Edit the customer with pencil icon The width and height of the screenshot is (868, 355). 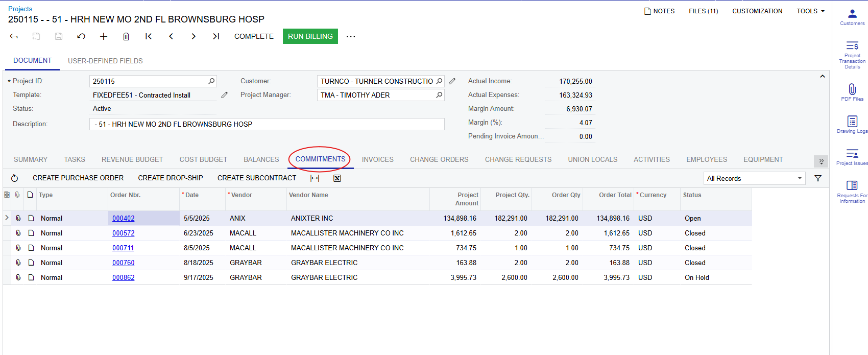(452, 81)
